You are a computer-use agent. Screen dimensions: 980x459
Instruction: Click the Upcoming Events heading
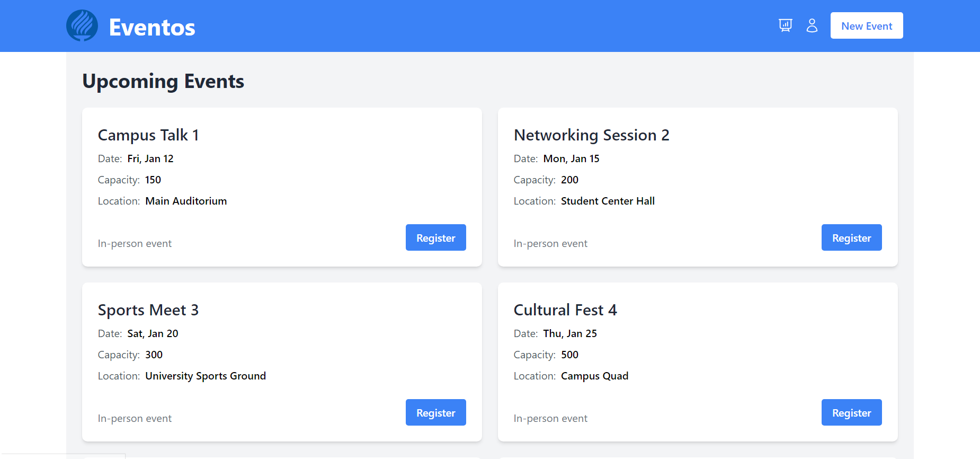163,81
